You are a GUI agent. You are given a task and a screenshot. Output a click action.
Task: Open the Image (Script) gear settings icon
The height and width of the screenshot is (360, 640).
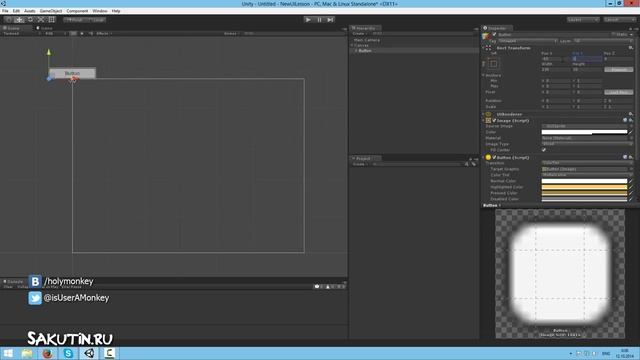pyautogui.click(x=631, y=120)
